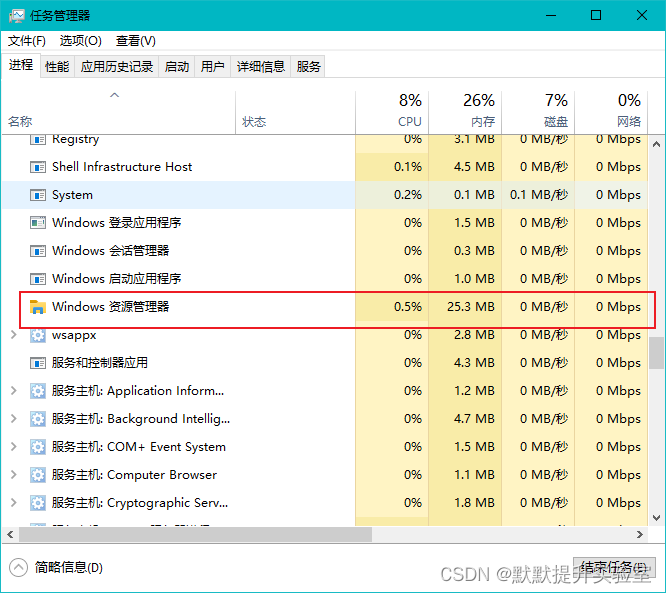The image size is (666, 593).
Task: Sort by the 状态 column header
Action: point(295,113)
